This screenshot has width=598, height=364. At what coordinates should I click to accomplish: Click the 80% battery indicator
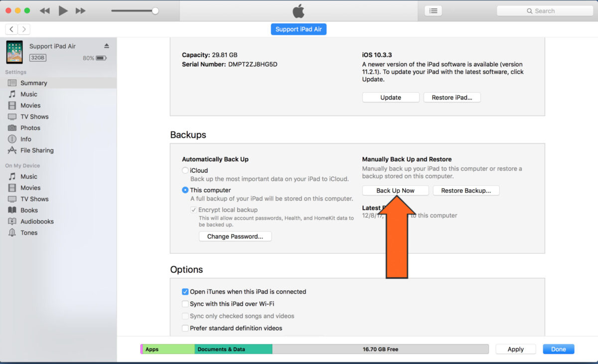[95, 58]
